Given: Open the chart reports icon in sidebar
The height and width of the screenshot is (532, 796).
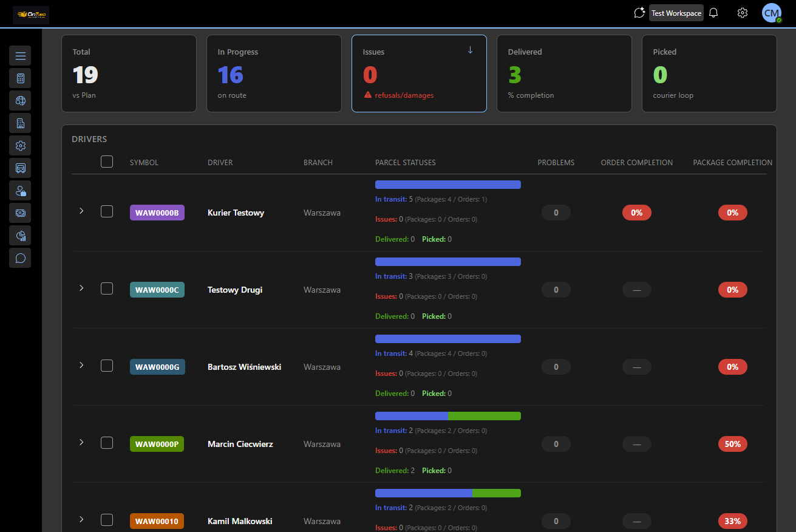Looking at the screenshot, I should coord(20,236).
